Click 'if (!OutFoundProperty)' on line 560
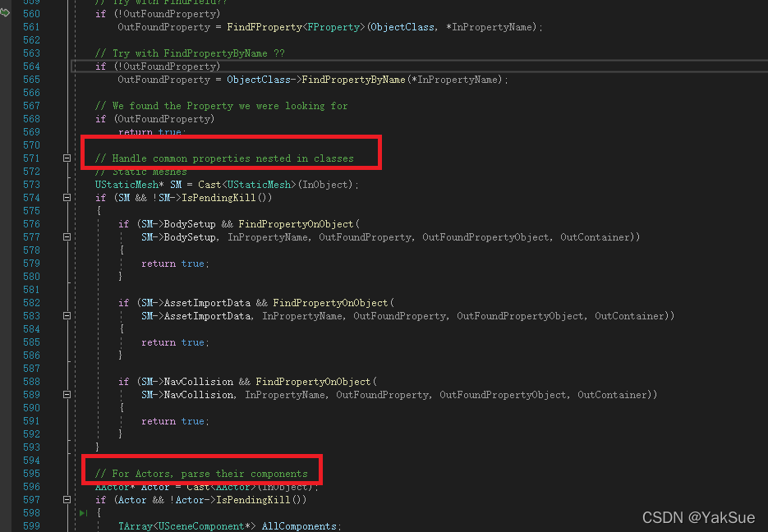 [x=158, y=14]
